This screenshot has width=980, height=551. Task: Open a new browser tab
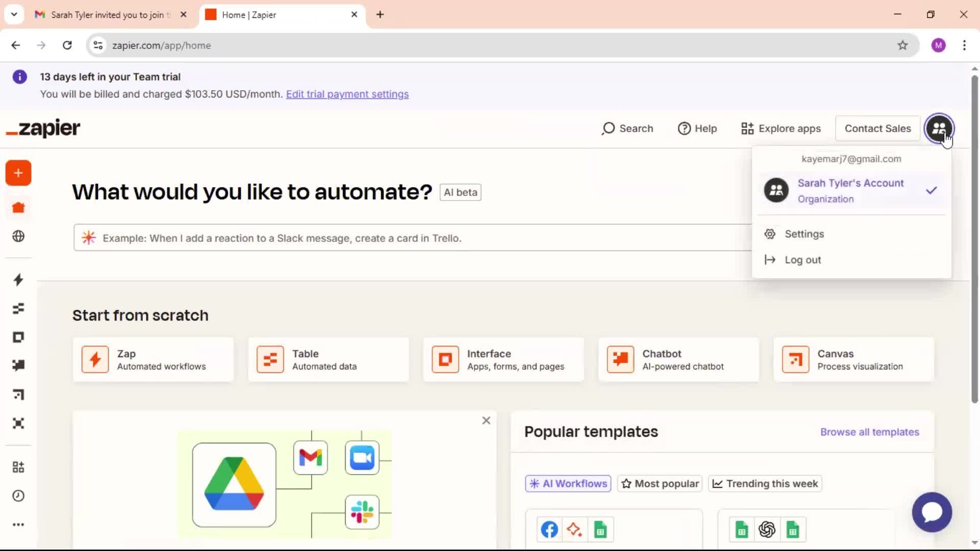(380, 15)
